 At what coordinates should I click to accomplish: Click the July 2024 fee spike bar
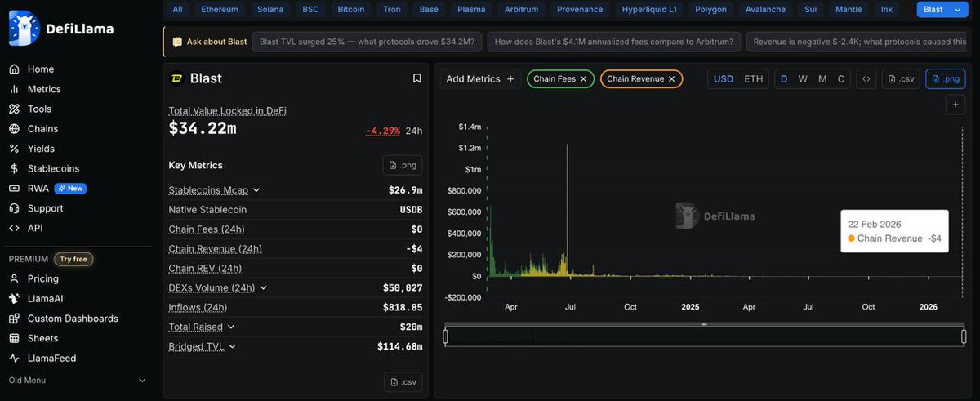point(567,211)
